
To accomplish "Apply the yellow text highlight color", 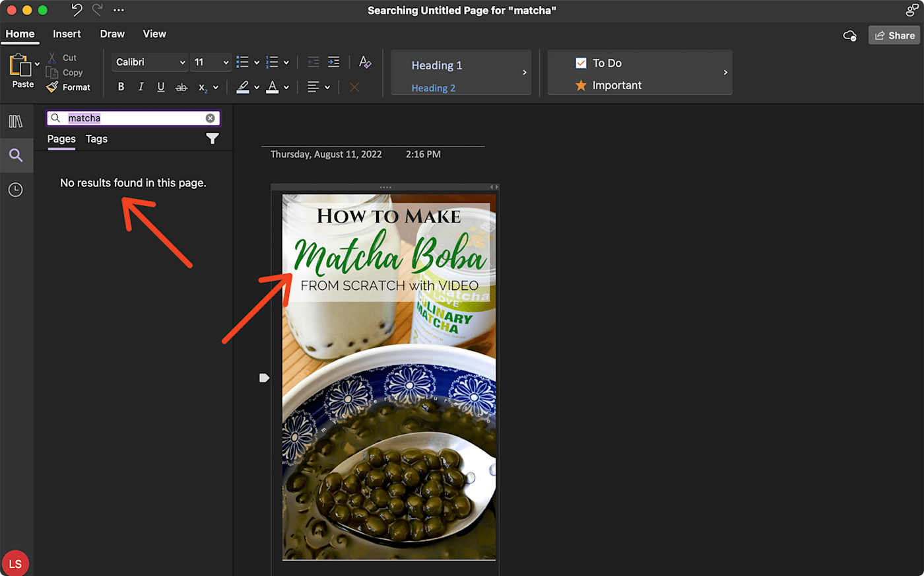I will 243,87.
